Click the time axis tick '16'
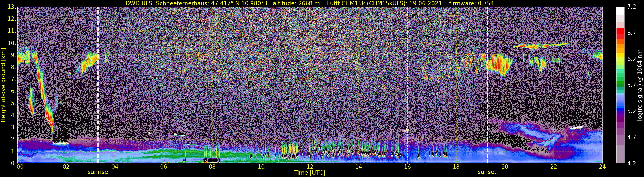644x177 pixels. [407, 167]
